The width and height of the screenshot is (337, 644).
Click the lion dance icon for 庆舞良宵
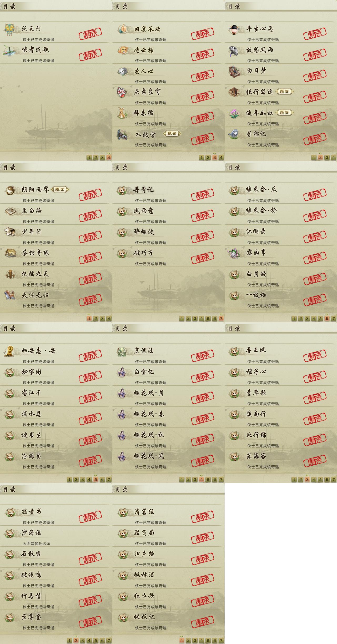coord(122,92)
